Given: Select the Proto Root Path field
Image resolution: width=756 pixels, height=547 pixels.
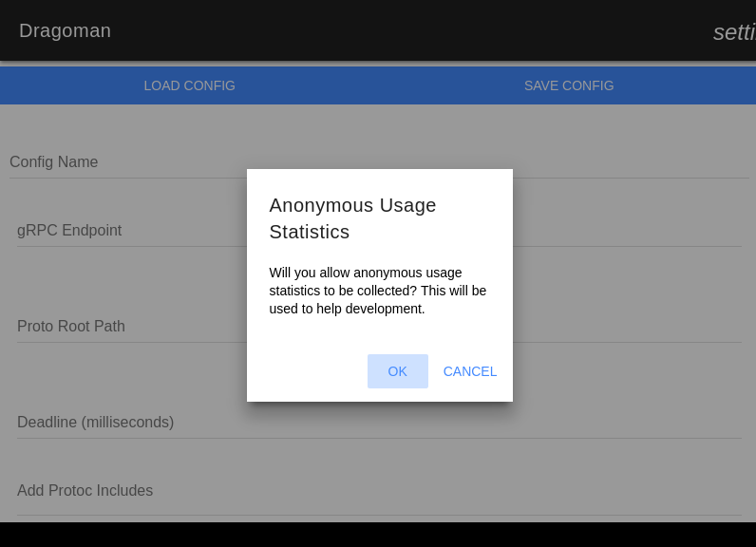Looking at the screenshot, I should point(379,327).
